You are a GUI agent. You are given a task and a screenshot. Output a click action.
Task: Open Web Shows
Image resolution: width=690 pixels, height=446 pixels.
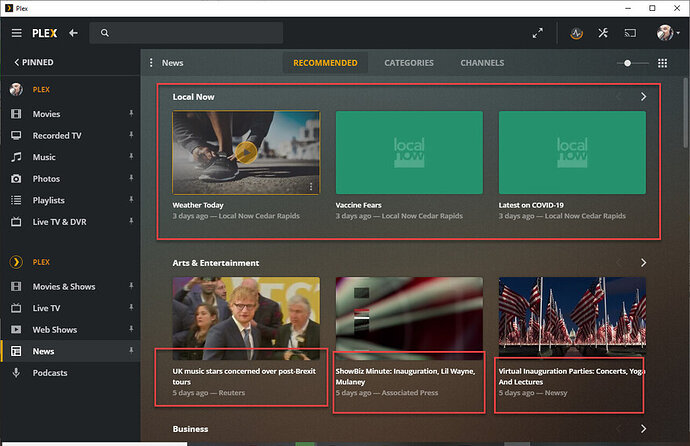click(55, 329)
